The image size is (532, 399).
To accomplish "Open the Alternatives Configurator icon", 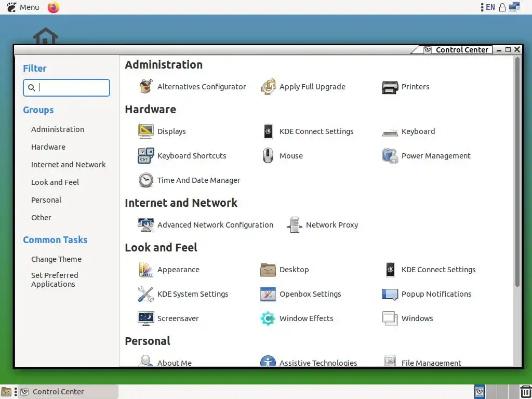I will [x=146, y=87].
